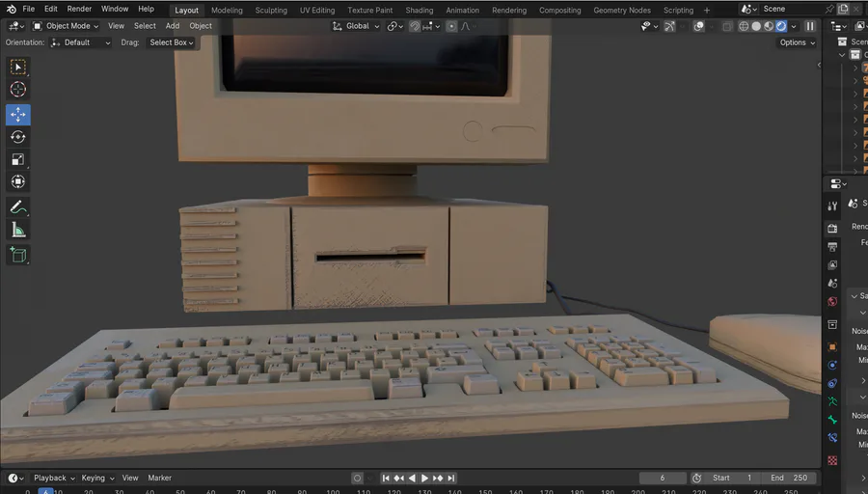This screenshot has height=494, width=868.
Task: Open the pivot point dropdown
Action: point(394,26)
